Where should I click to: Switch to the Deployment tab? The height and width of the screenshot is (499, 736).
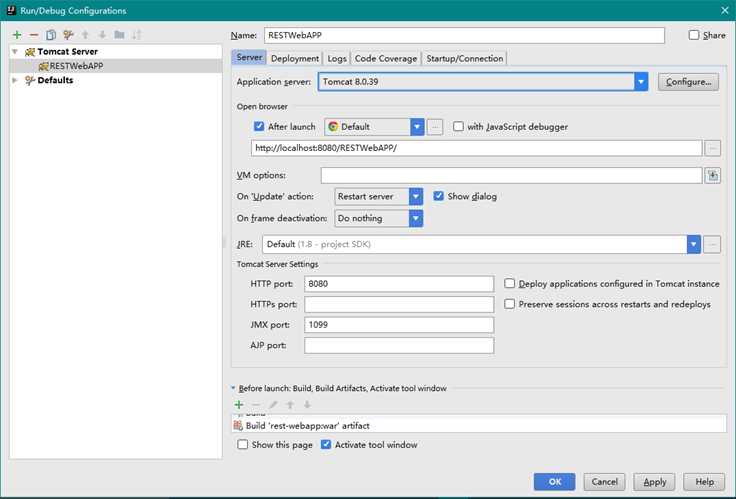[x=295, y=59]
